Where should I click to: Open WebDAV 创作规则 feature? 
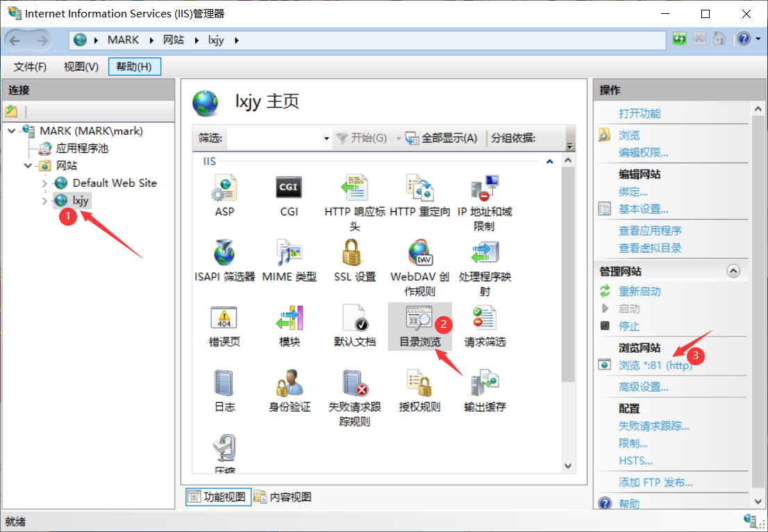419,267
